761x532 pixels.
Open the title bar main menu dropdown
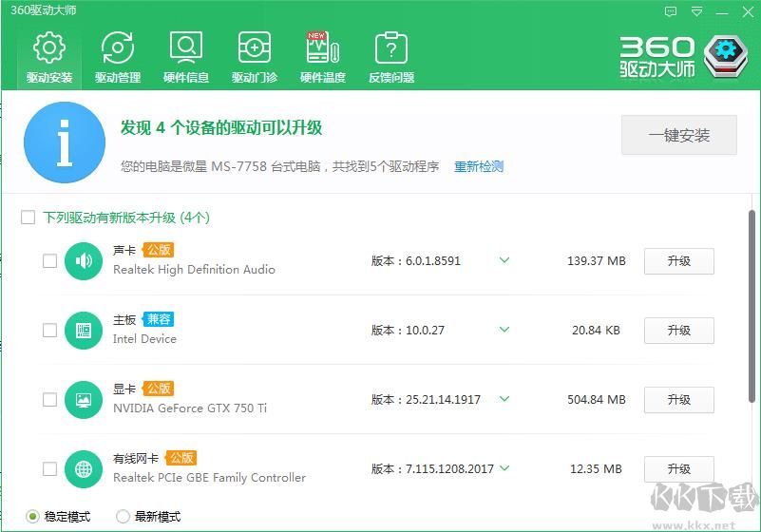[x=697, y=11]
